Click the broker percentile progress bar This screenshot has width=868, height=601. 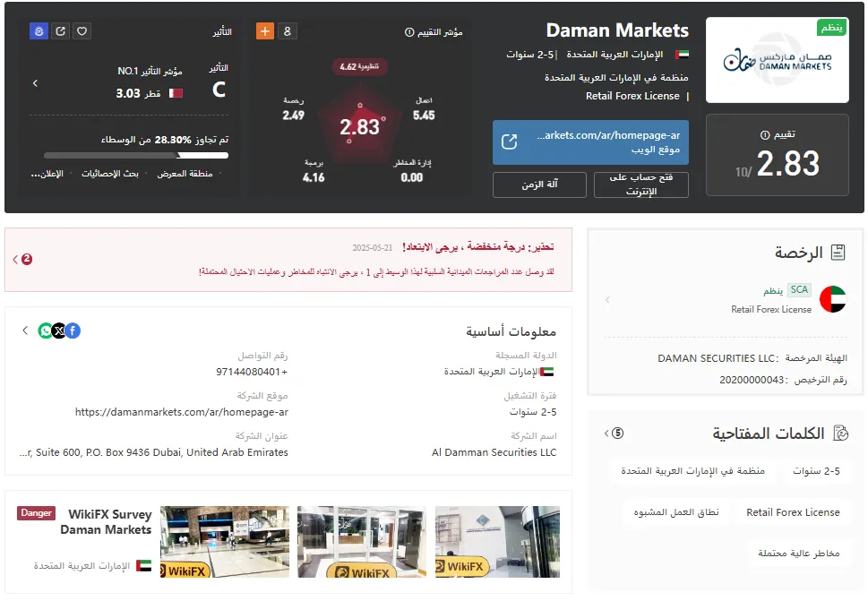(136, 156)
